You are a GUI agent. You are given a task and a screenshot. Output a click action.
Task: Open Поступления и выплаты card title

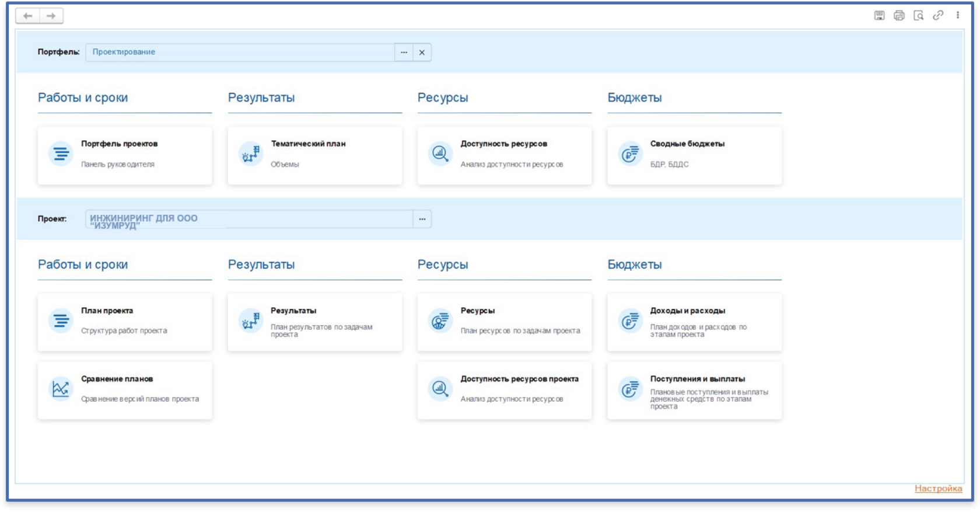coord(698,379)
